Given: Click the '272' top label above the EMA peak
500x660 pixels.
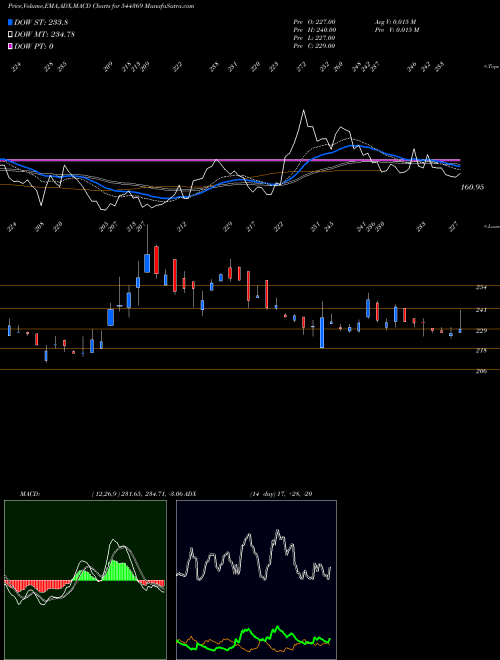Looking at the screenshot, I should (301, 67).
